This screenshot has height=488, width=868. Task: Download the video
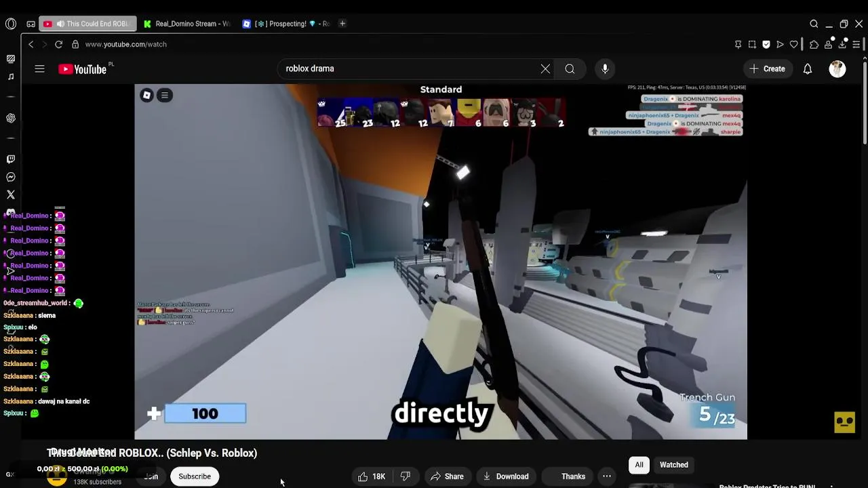pos(505,476)
